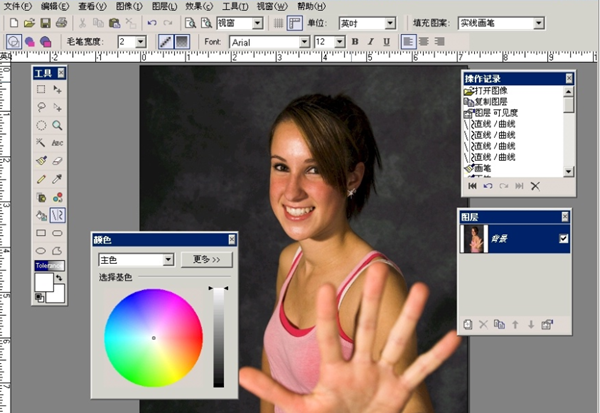Select the Pencil tool

pyautogui.click(x=41, y=179)
